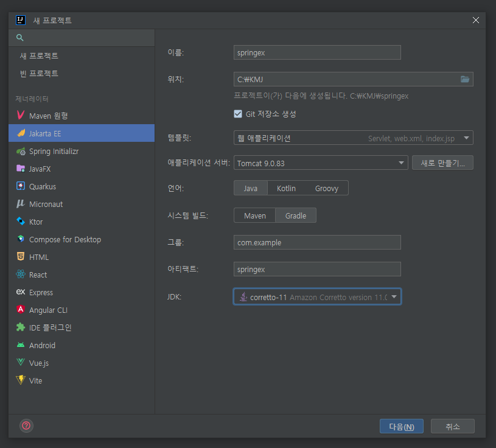Image resolution: width=496 pixels, height=448 pixels.
Task: Click the generator search field
Action: [x=82, y=38]
